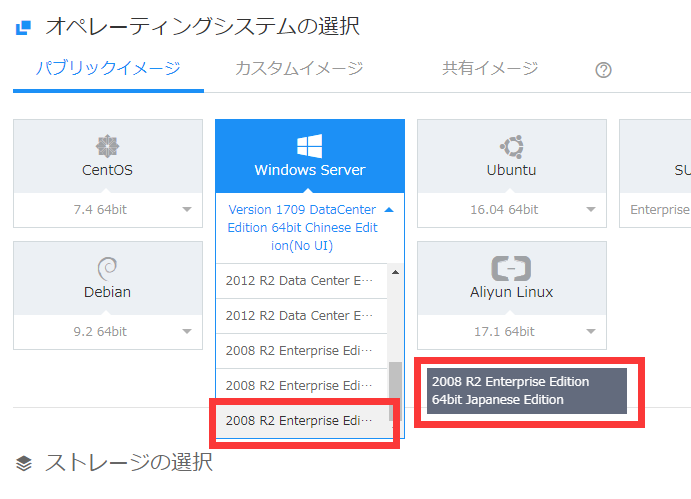Click the Windows Server logo icon
This screenshot has width=691, height=499.
[x=309, y=146]
